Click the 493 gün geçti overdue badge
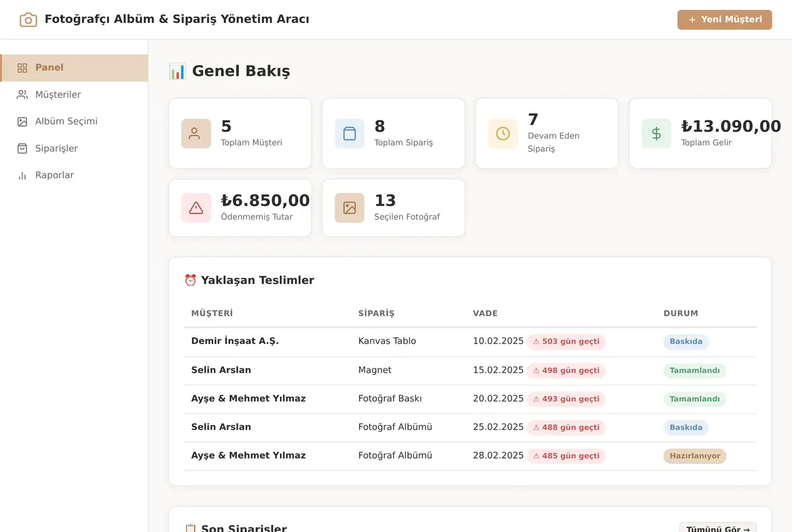 [566, 399]
